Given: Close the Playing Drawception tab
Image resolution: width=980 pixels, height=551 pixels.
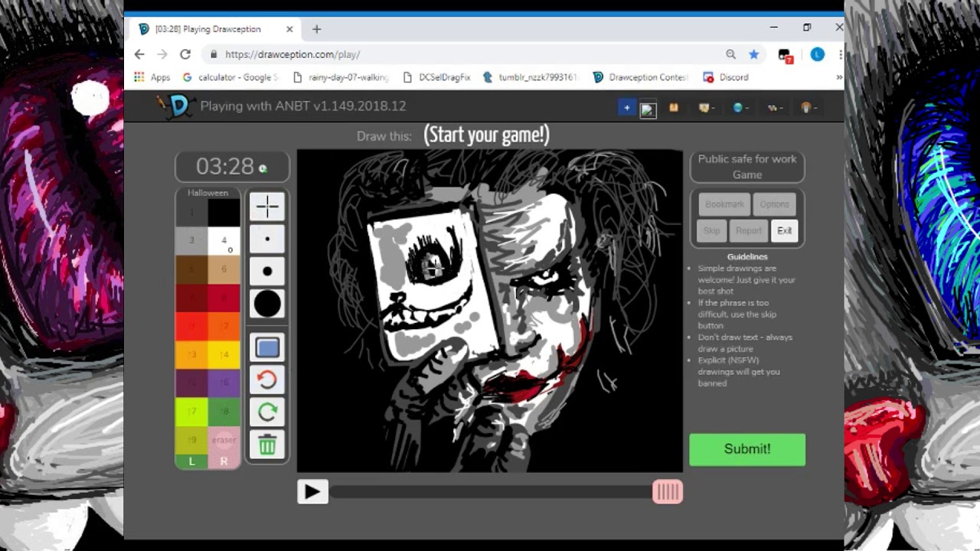Looking at the screenshot, I should coord(289,29).
